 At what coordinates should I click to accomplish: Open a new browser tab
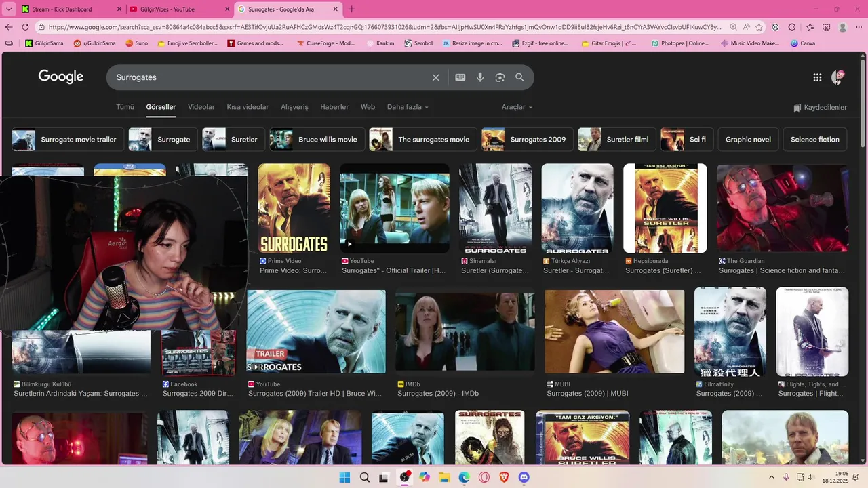coord(351,9)
